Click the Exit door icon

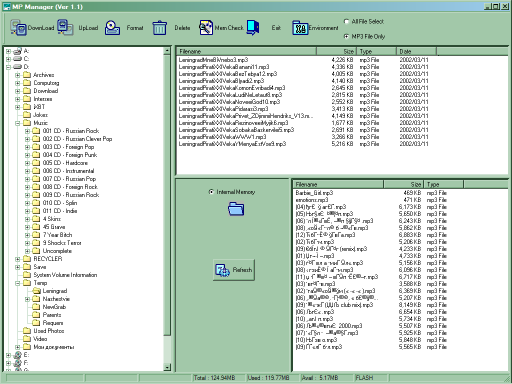pyautogui.click(x=253, y=28)
